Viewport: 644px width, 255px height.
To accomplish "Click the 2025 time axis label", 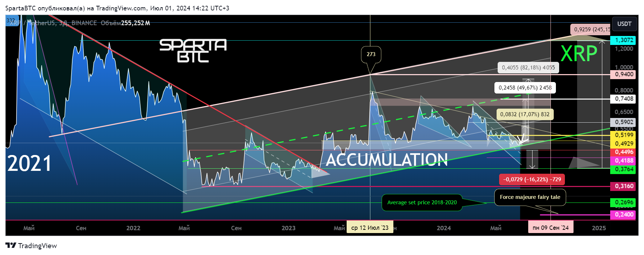I will coord(599,228).
